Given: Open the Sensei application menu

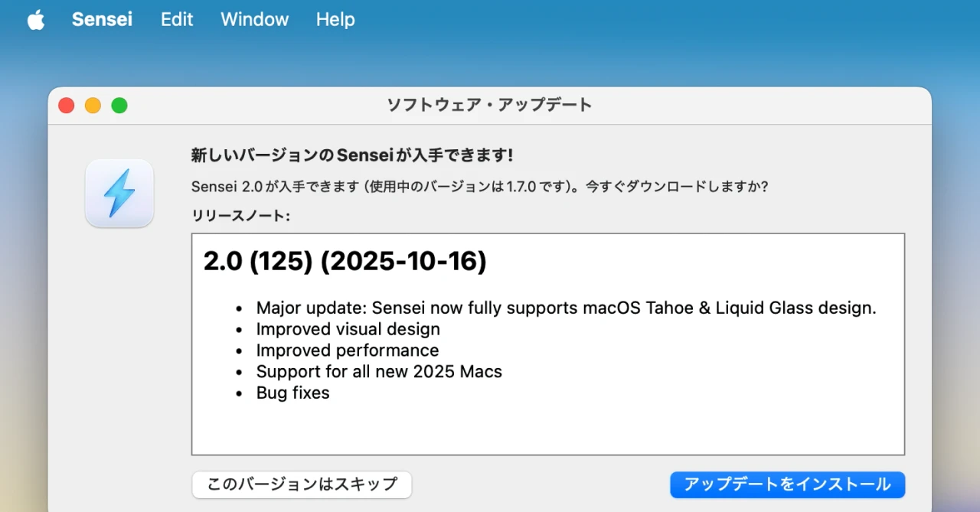Looking at the screenshot, I should point(102,19).
